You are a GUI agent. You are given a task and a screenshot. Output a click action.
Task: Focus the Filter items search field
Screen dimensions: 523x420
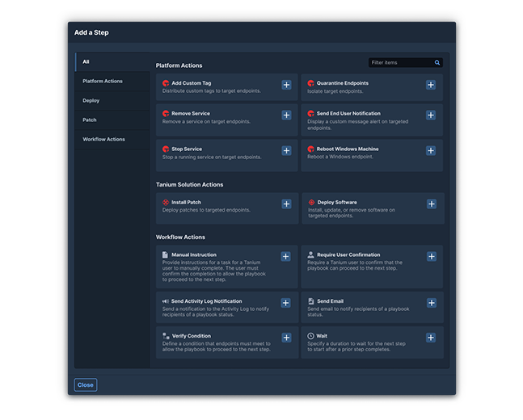(x=406, y=63)
